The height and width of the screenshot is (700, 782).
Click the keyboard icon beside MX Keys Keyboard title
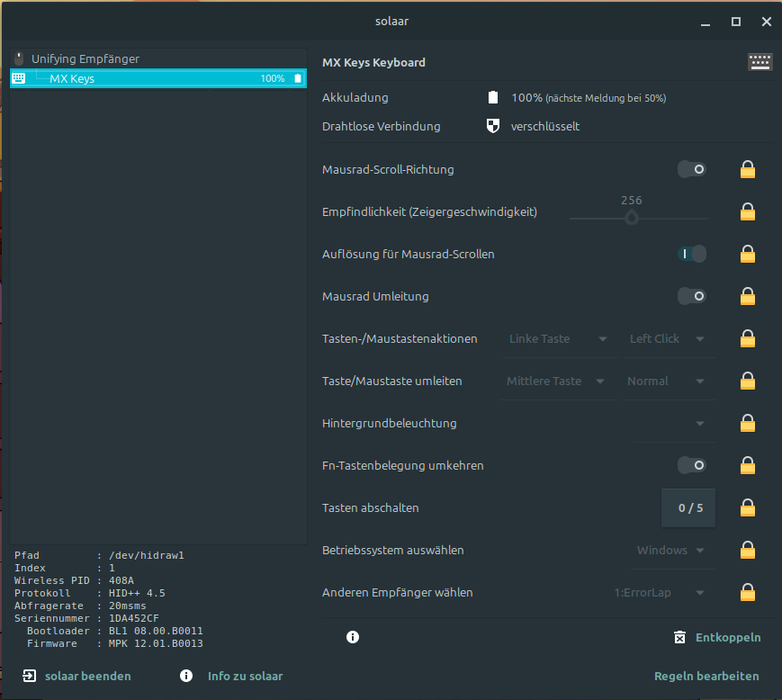point(760,62)
